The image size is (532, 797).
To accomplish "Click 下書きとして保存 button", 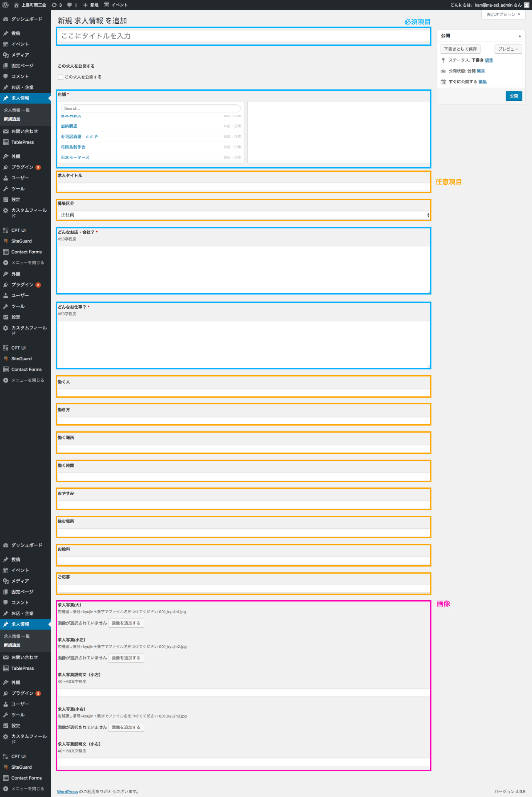I will [460, 49].
